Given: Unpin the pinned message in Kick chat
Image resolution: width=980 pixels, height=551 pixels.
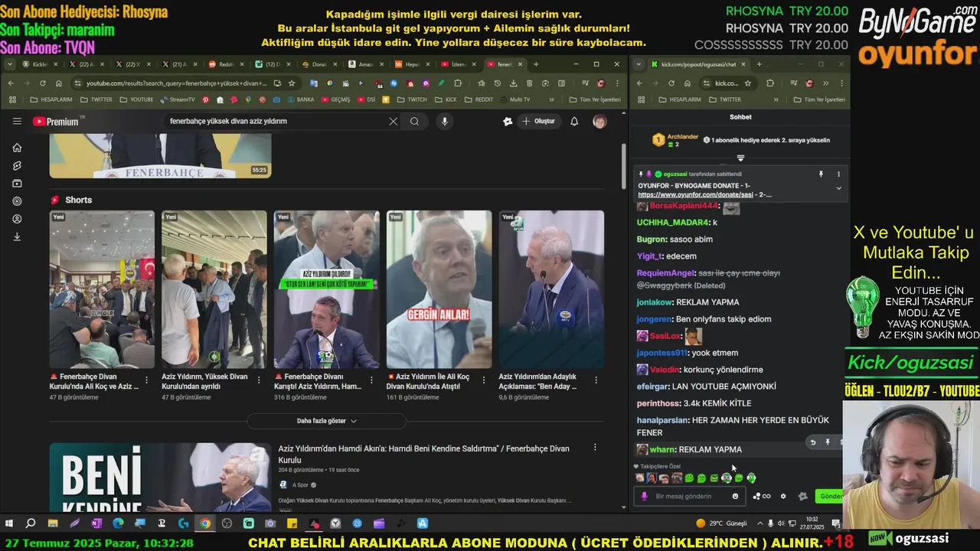Looking at the screenshot, I should (821, 174).
